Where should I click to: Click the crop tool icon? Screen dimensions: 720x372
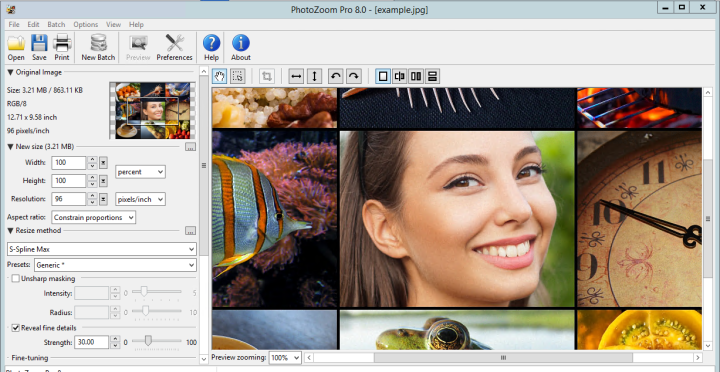tap(267, 76)
